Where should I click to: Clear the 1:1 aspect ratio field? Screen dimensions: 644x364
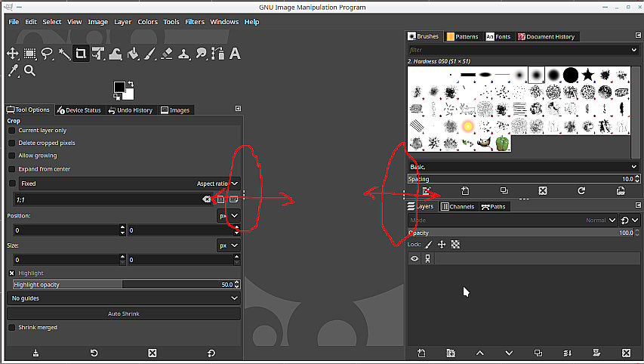tap(206, 199)
